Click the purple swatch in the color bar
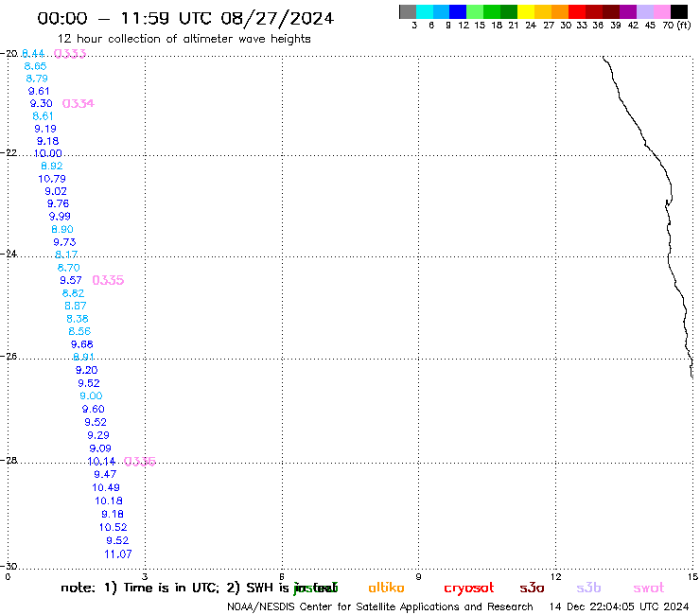The width and height of the screenshot is (700, 615). coord(628,11)
